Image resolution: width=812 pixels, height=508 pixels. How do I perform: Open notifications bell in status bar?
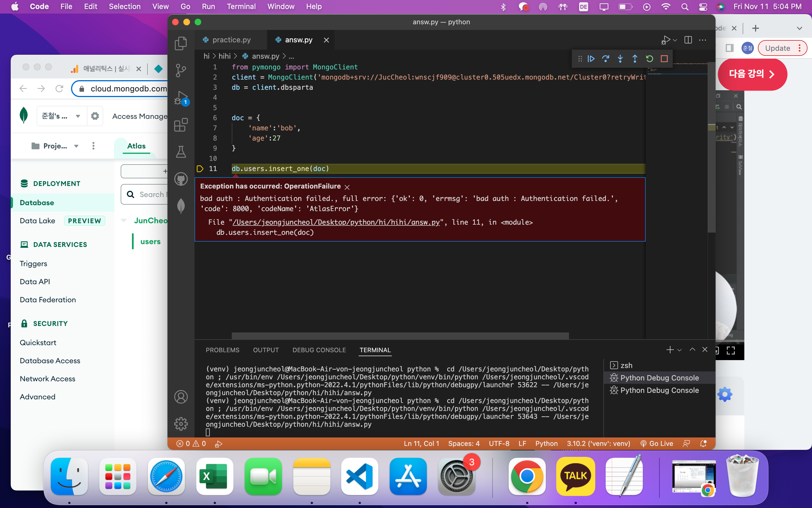703,444
